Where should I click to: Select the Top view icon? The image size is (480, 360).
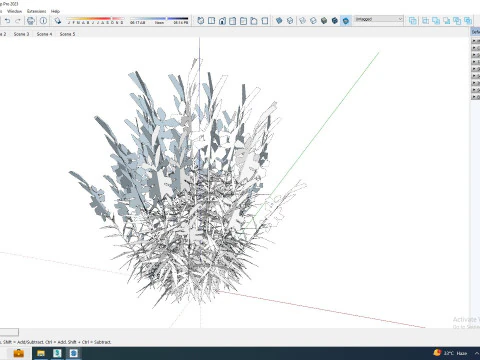(211, 21)
